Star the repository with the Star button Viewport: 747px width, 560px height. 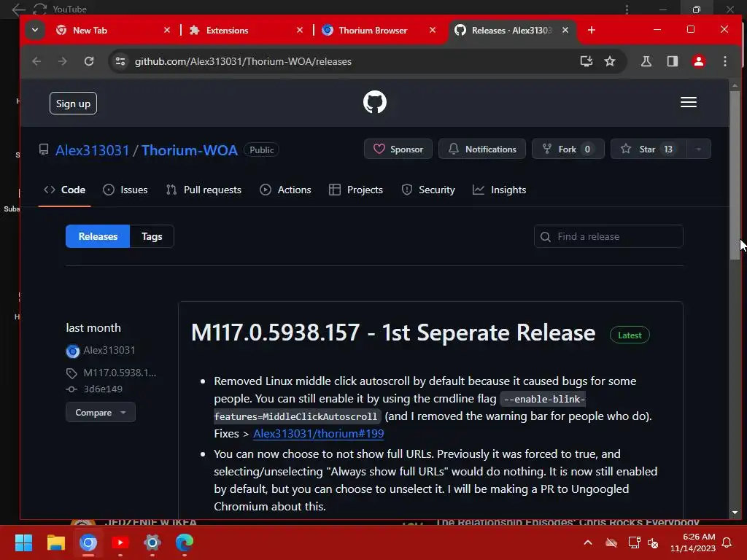(649, 149)
